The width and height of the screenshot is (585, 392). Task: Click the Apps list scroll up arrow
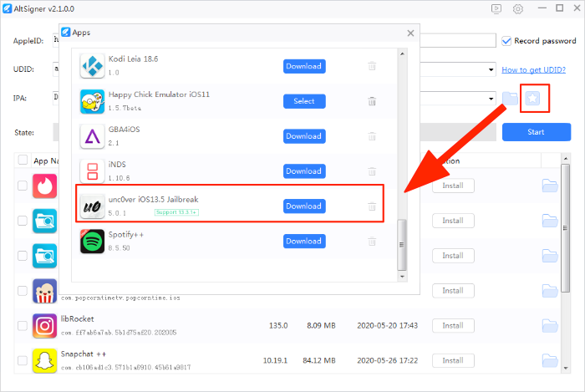pos(402,54)
